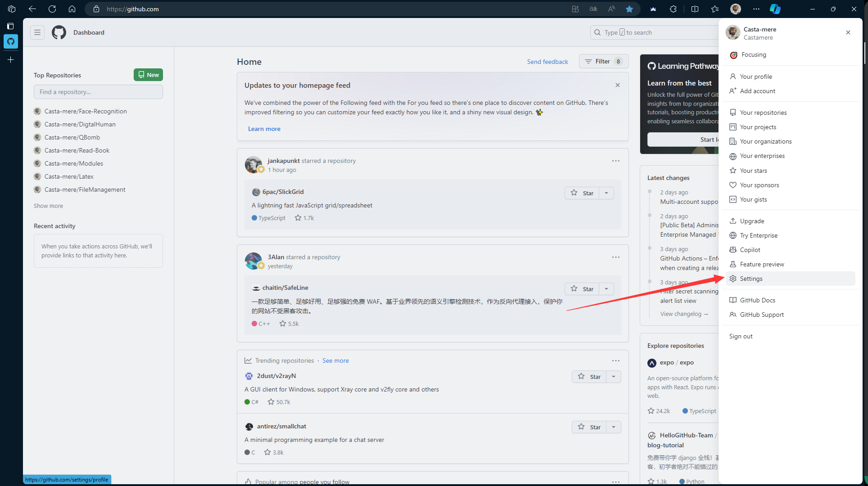This screenshot has width=868, height=486.
Task: Open Your profile settings page
Action: click(x=751, y=278)
